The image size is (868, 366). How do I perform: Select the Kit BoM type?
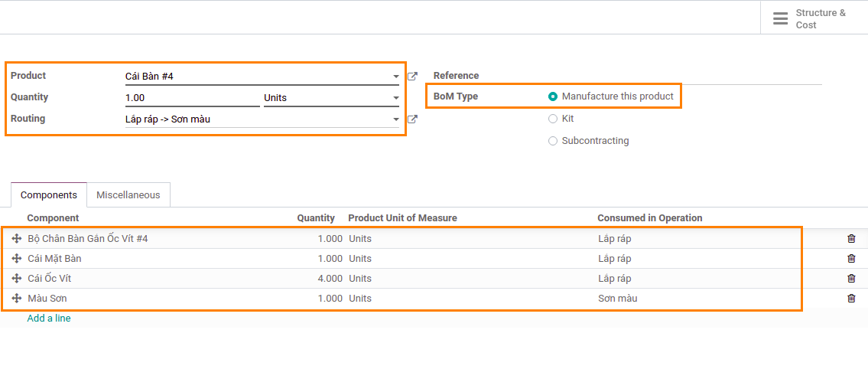point(552,119)
